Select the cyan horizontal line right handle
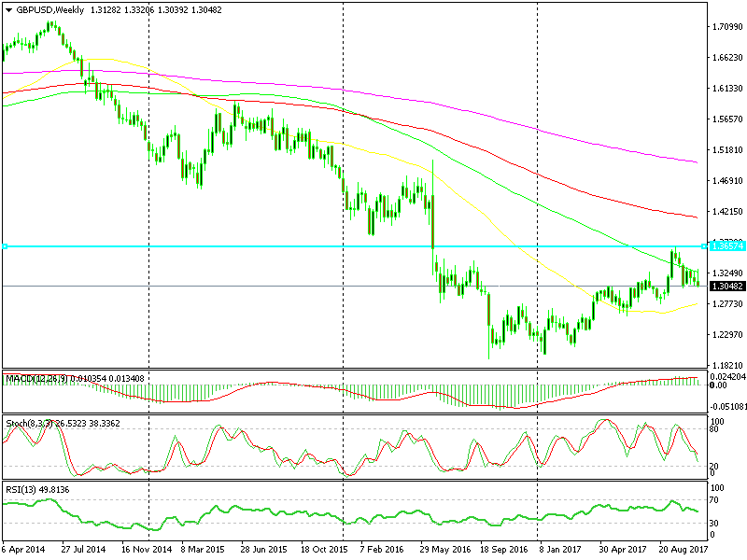 704,246
